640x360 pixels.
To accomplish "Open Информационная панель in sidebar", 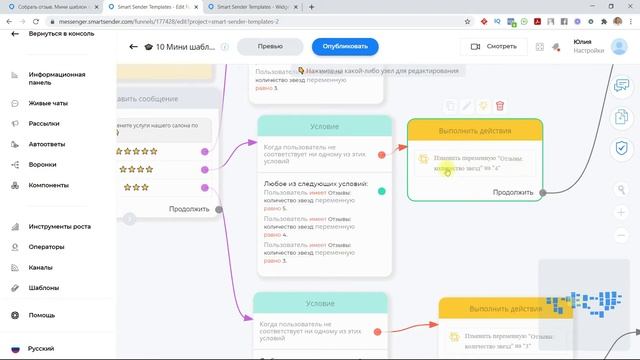I will tap(57, 78).
